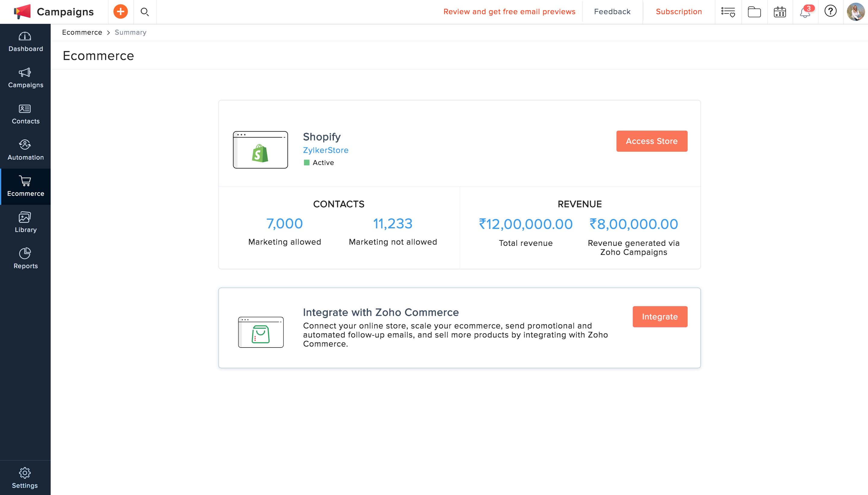Open the Campaigns section
Screen dimensions: 868x495
(25, 78)
